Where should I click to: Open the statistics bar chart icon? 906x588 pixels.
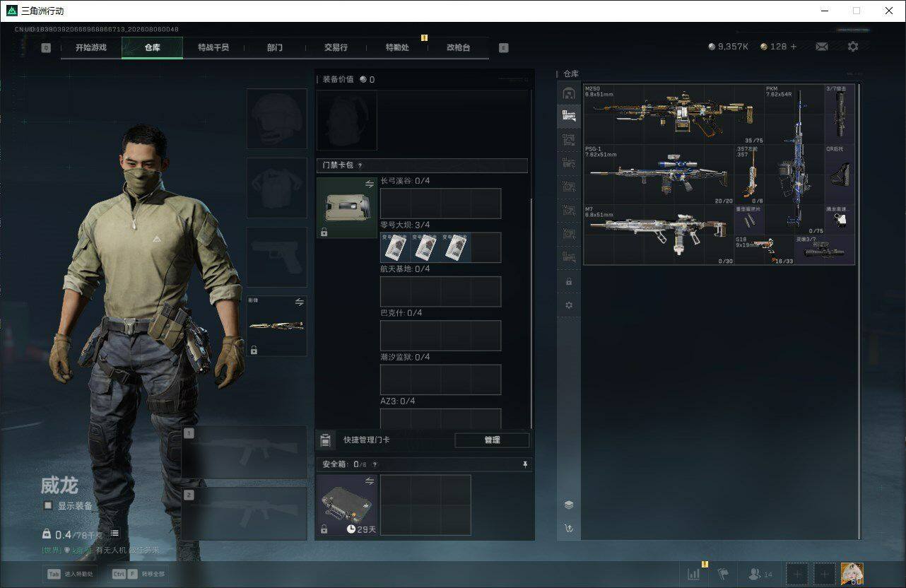tap(694, 574)
